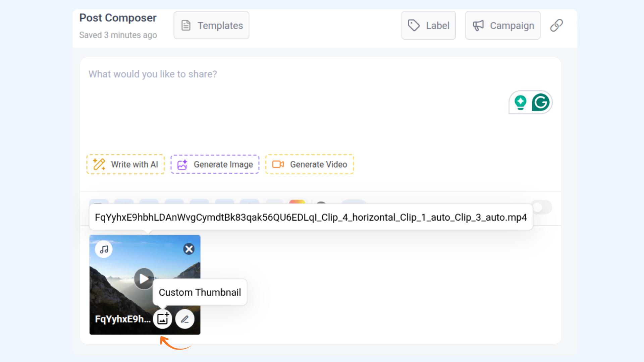This screenshot has width=644, height=362.
Task: Click the Label tag button
Action: [429, 25]
